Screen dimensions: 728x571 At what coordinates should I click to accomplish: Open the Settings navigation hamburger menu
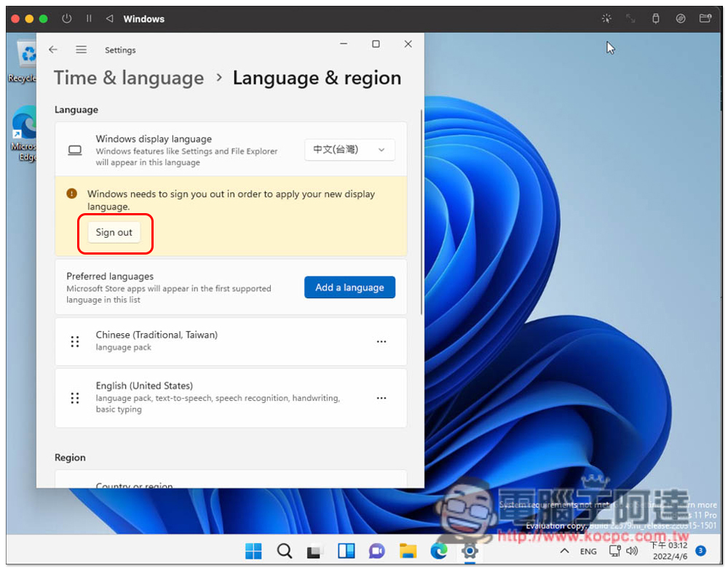coord(82,49)
